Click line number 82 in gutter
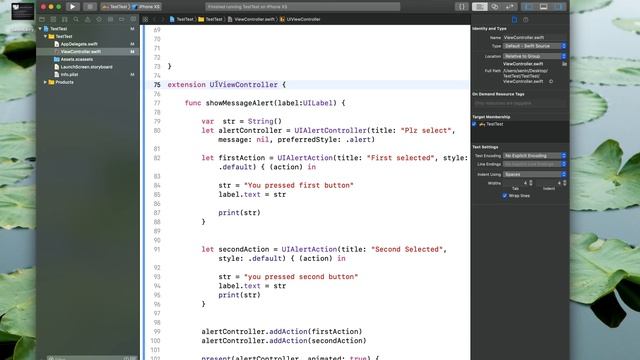Viewport: 640px width, 360px height. point(157,158)
